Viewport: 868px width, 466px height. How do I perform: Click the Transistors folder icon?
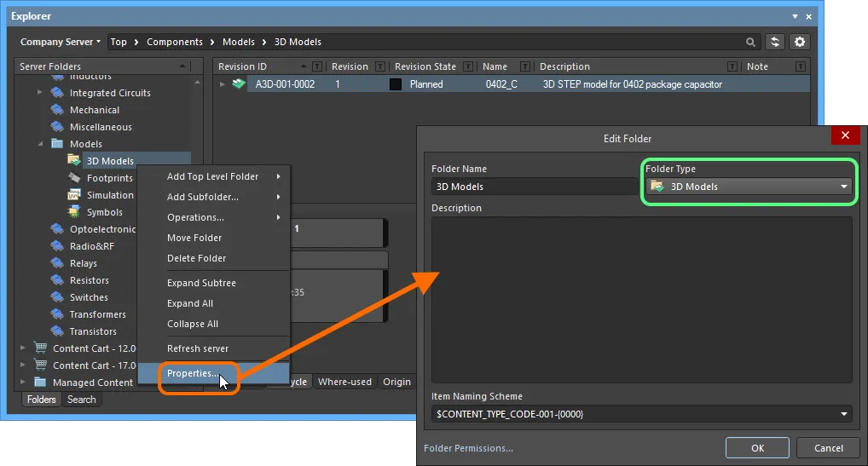(57, 331)
